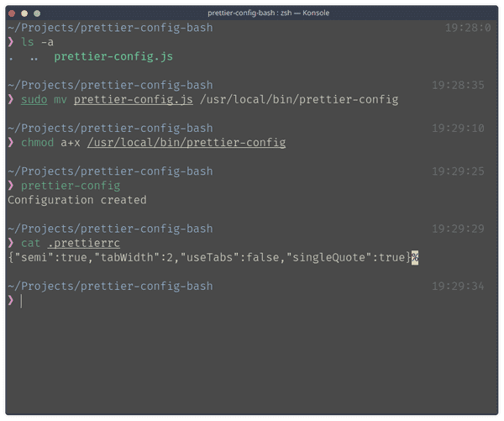
Task: Click the highlighted '%' end-of-output marker
Action: (415, 258)
